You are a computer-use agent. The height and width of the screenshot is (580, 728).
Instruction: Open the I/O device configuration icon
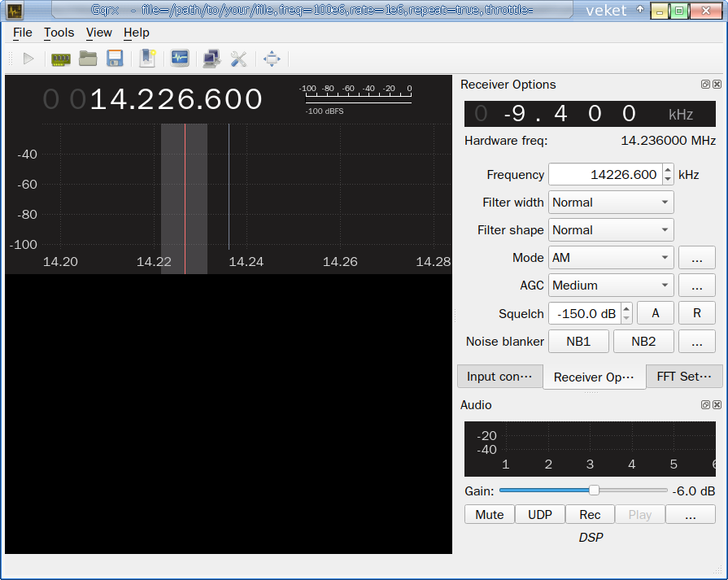[61, 59]
